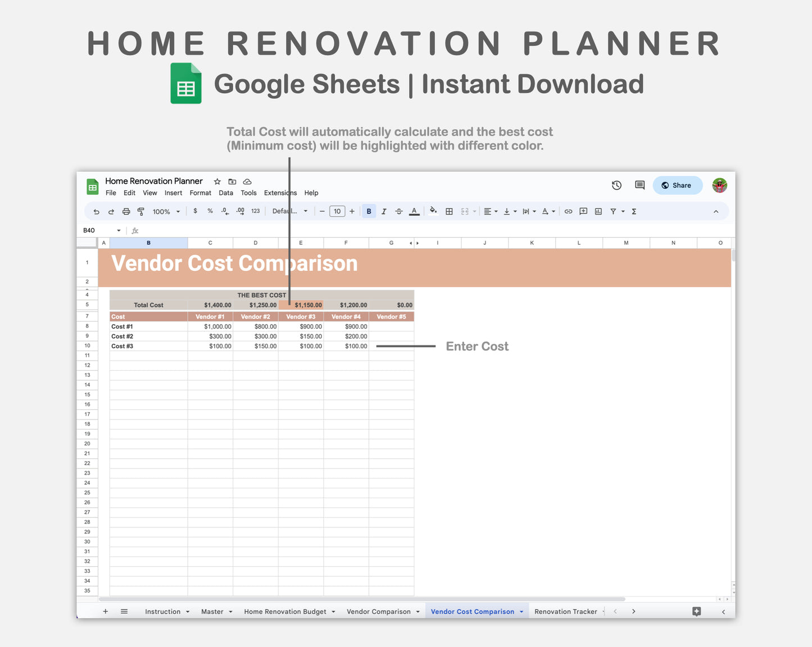Click the Format as currency icon
This screenshot has width=812, height=647.
tap(195, 211)
